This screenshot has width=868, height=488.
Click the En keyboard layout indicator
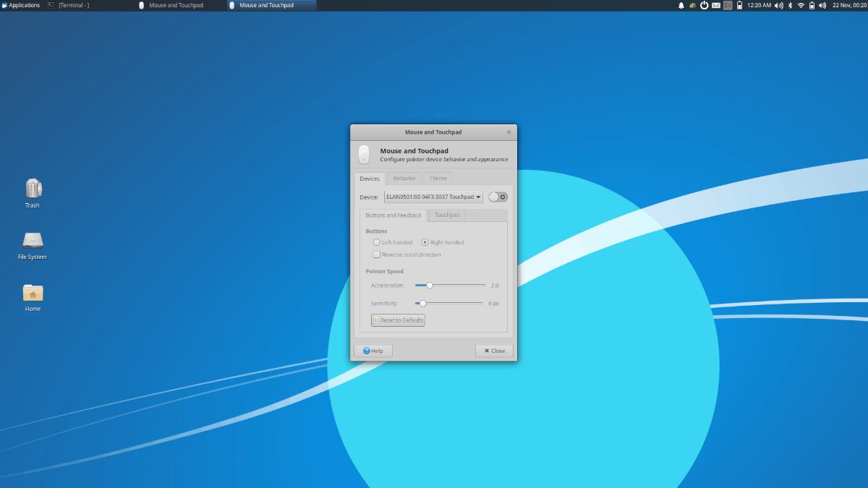click(728, 5)
